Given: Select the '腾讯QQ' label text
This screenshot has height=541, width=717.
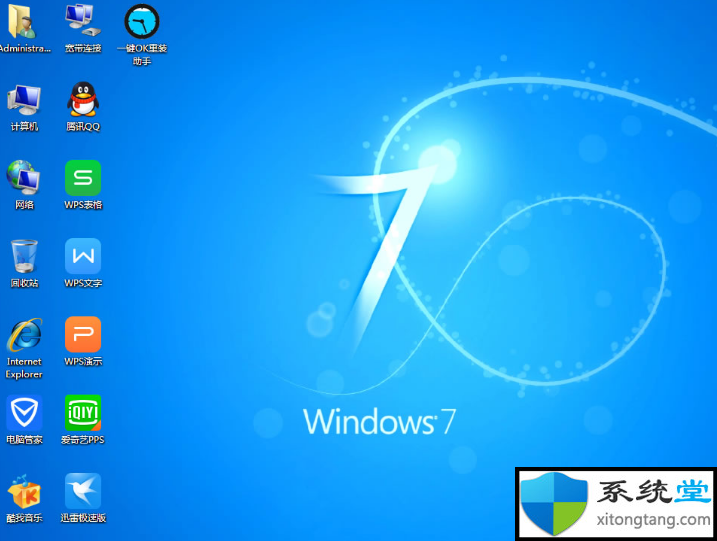Looking at the screenshot, I should [x=83, y=127].
